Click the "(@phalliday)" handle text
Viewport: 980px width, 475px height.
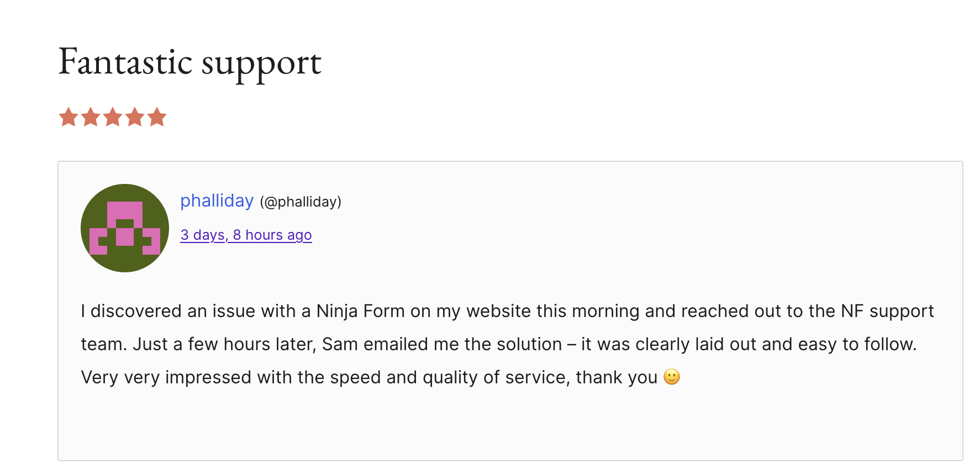[301, 202]
